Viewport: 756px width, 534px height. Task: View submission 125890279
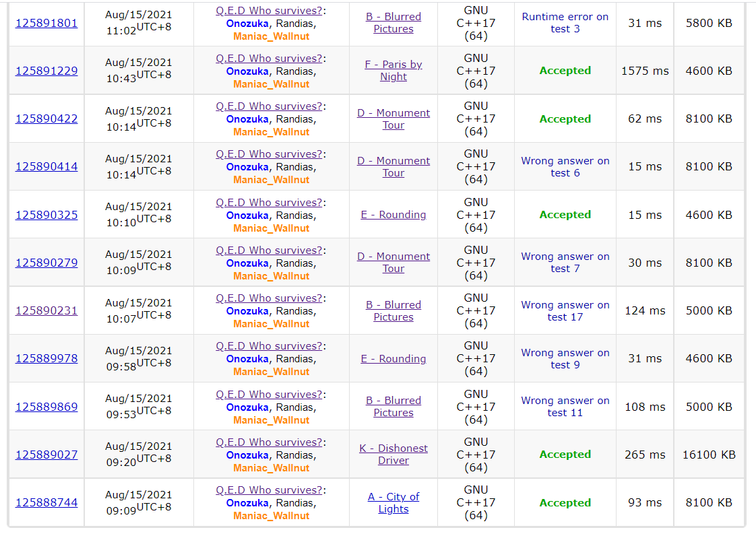[46, 263]
